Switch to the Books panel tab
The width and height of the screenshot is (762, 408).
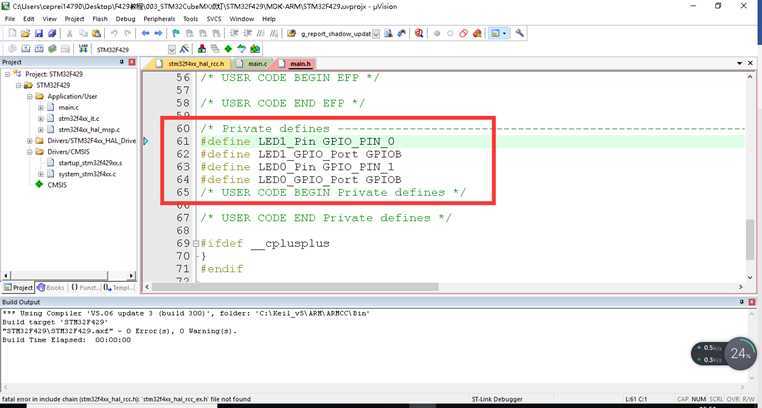51,288
